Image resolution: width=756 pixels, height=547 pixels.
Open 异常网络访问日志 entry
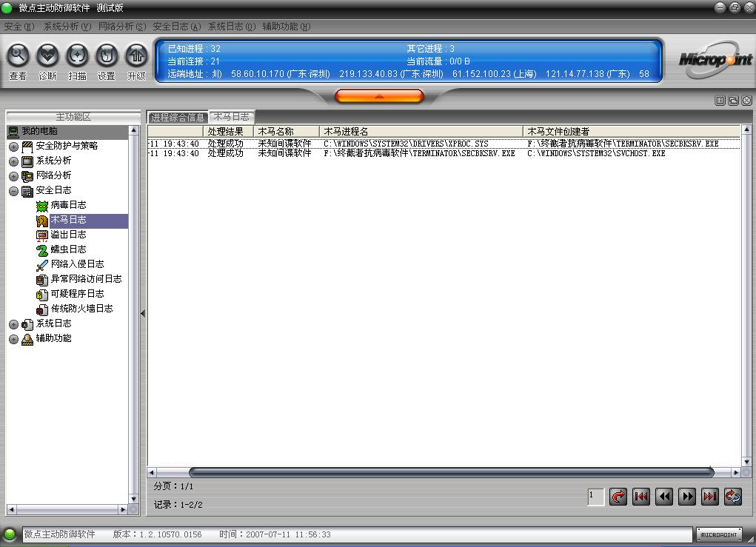(x=87, y=279)
